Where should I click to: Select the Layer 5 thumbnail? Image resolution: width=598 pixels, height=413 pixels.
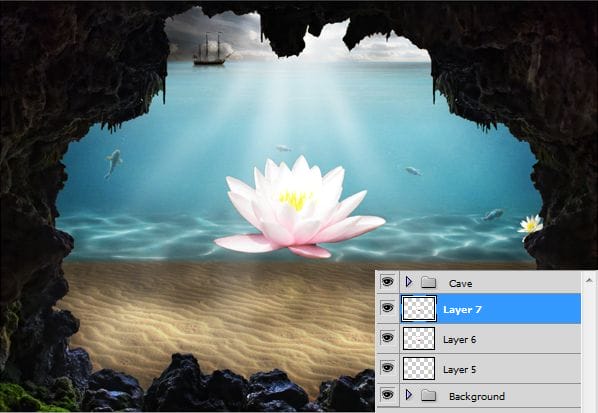tap(419, 368)
